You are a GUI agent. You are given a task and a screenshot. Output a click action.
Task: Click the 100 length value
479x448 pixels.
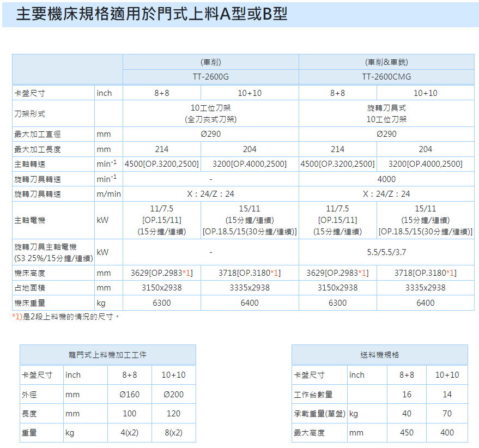[x=130, y=414]
